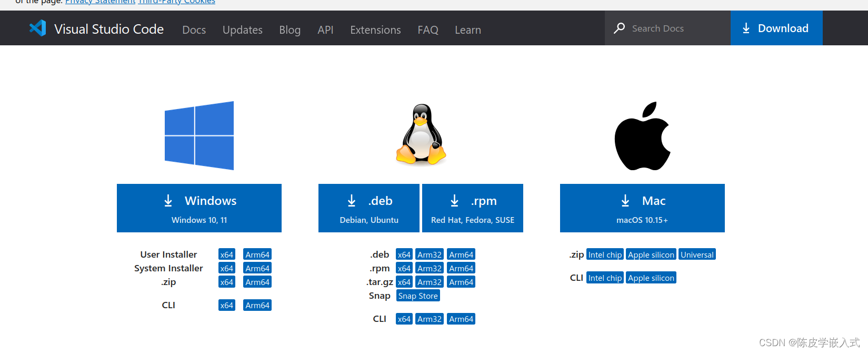This screenshot has height=353, width=868.
Task: Choose the System Installer x64 link
Action: (x=227, y=268)
